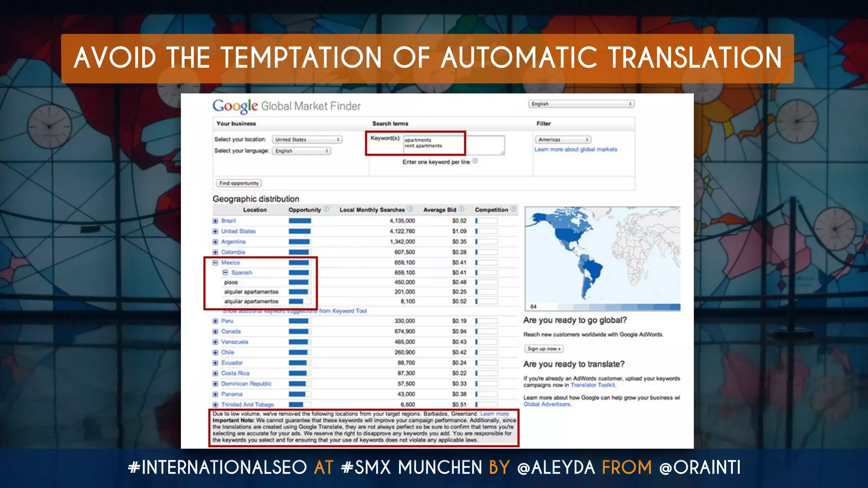This screenshot has width=868, height=488.
Task: Expand the United States row
Action: coord(215,231)
